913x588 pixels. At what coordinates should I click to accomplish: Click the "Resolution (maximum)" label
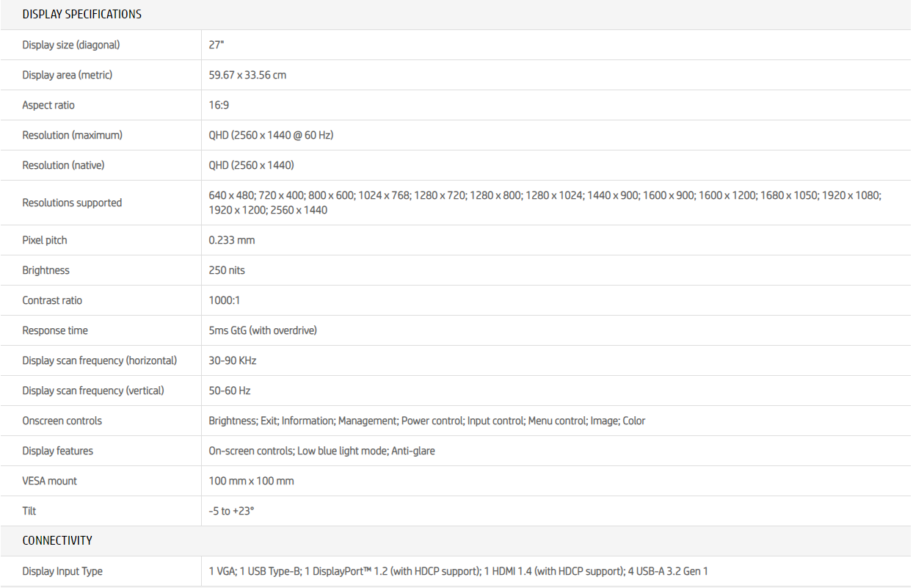pyautogui.click(x=72, y=135)
